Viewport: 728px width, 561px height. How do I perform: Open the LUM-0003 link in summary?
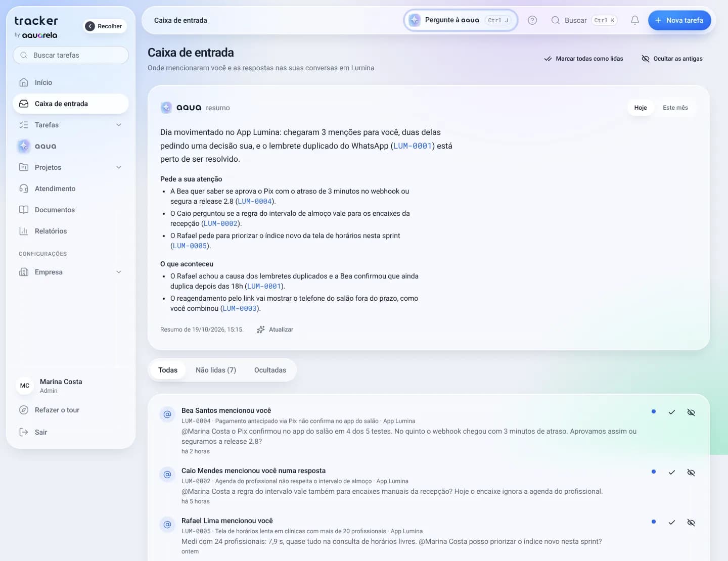pyautogui.click(x=240, y=308)
